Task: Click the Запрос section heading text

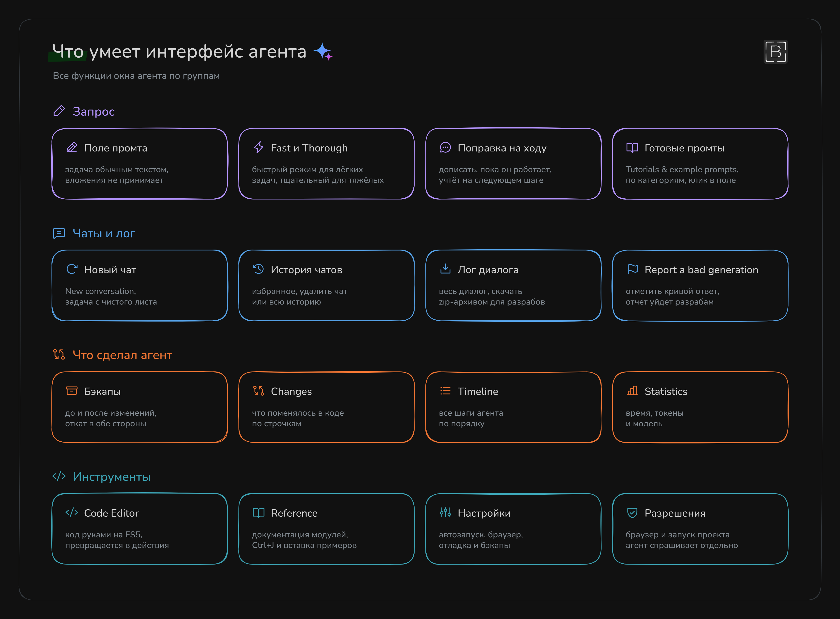Action: (x=94, y=111)
